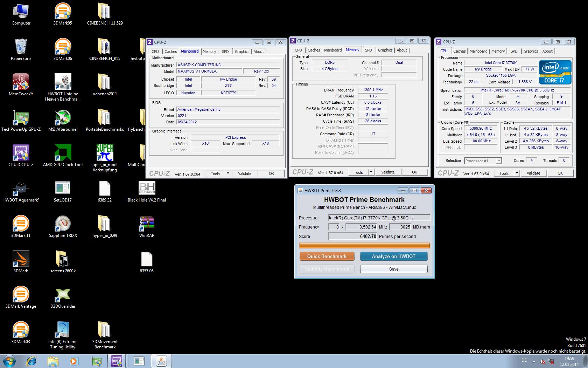Launch super_pi_mod shortcut
The height and width of the screenshot is (368, 588).
(105, 158)
